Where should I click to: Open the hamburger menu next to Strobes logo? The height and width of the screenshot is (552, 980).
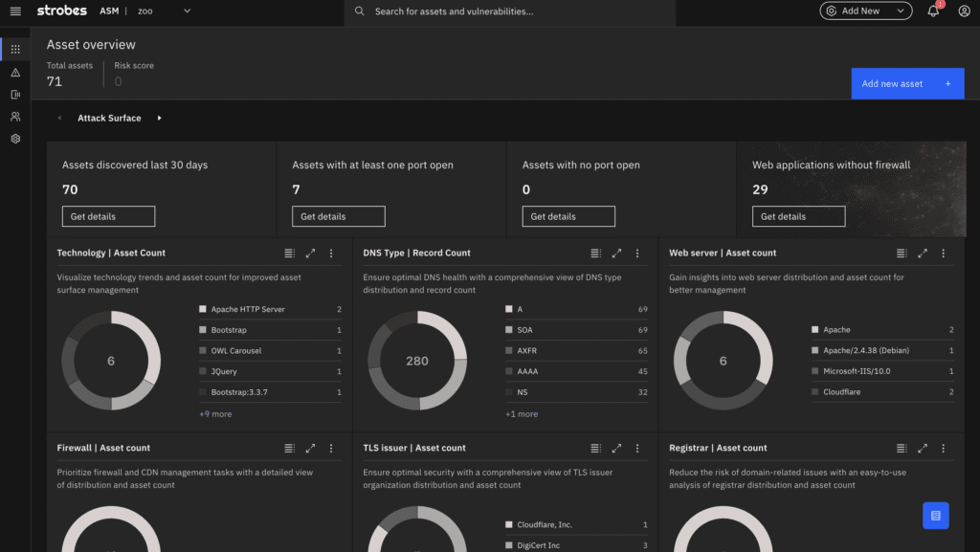click(x=14, y=11)
